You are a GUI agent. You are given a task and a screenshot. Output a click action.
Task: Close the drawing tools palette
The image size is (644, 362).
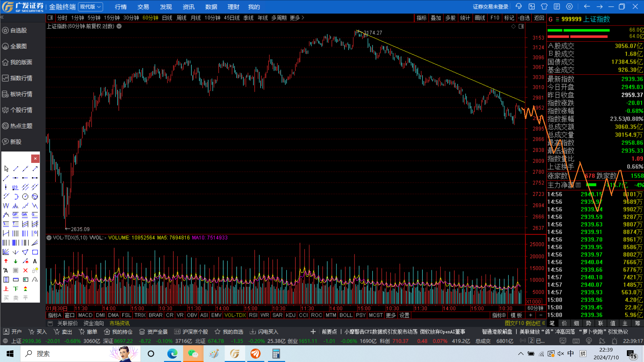pos(35,159)
